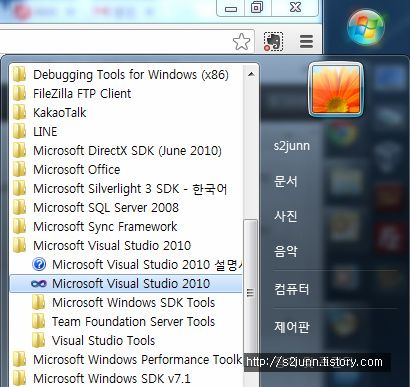Open Microsoft DirectX SDK (June 2010) folder
The image size is (410, 387).
point(127,151)
